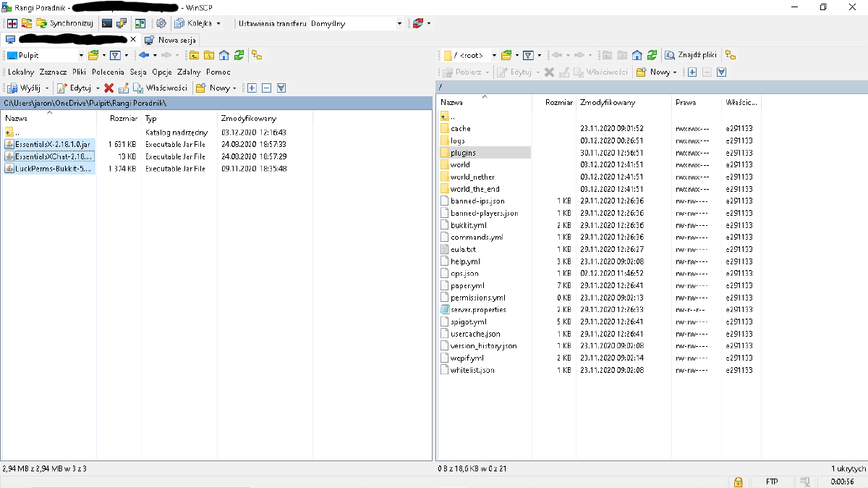Open the preferences gear icon
The height and width of the screenshot is (488, 868).
161,23
